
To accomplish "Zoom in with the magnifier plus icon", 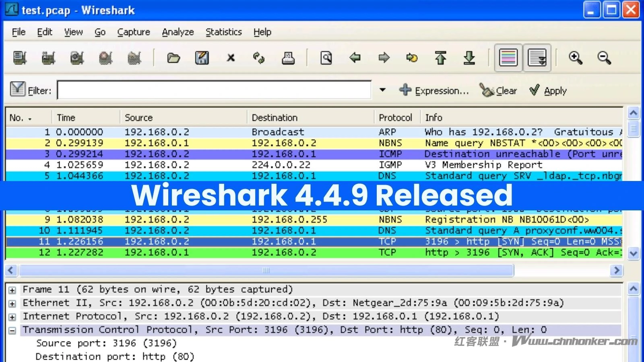I will pos(576,58).
